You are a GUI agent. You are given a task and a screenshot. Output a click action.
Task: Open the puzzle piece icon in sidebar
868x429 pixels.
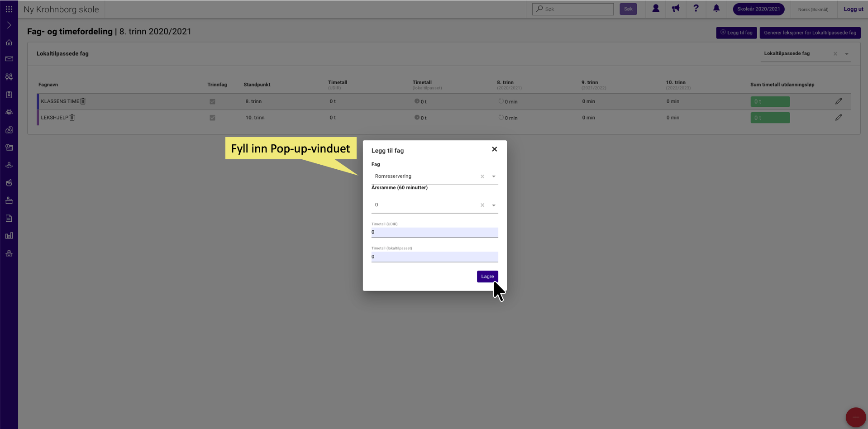point(9,130)
